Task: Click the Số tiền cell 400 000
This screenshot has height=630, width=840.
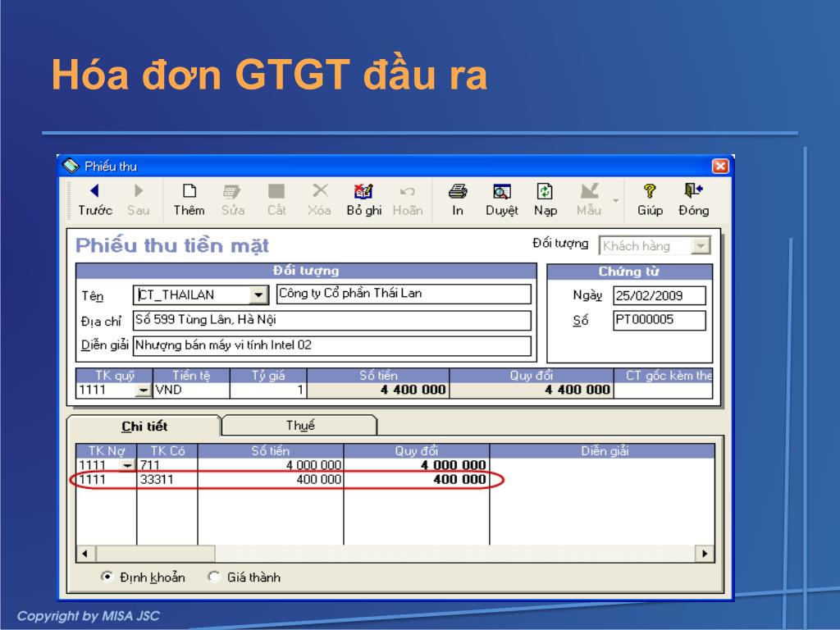Action: [x=271, y=479]
